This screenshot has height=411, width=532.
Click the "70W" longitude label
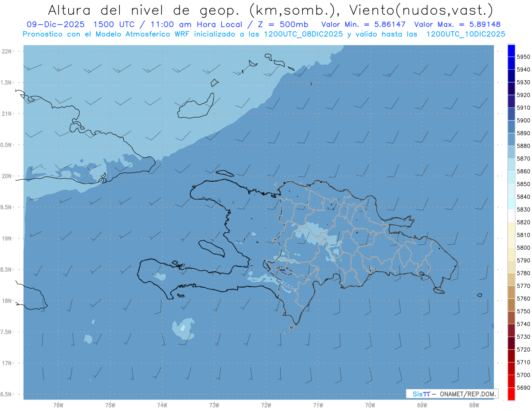[x=370, y=405]
